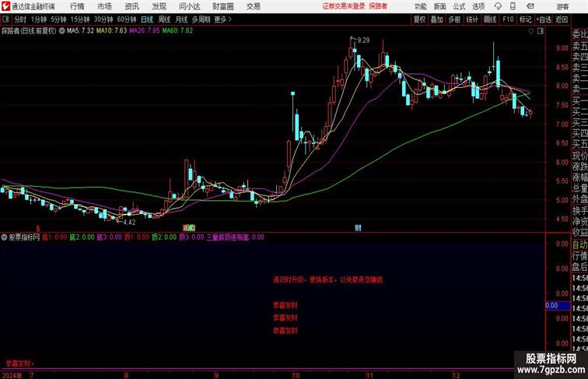The height and width of the screenshot is (379, 588).
Task: Click the 探路者(日线 前复权) chart title
Action: (29, 31)
